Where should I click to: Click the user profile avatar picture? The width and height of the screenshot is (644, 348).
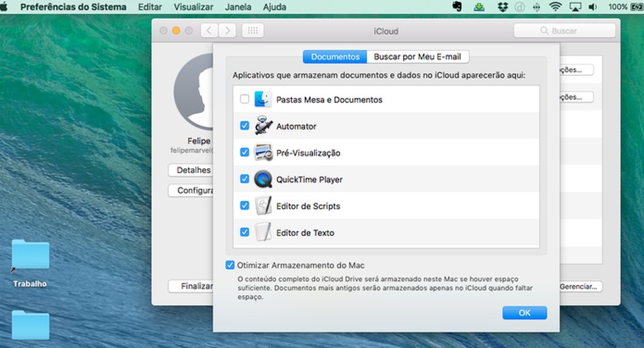click(194, 92)
